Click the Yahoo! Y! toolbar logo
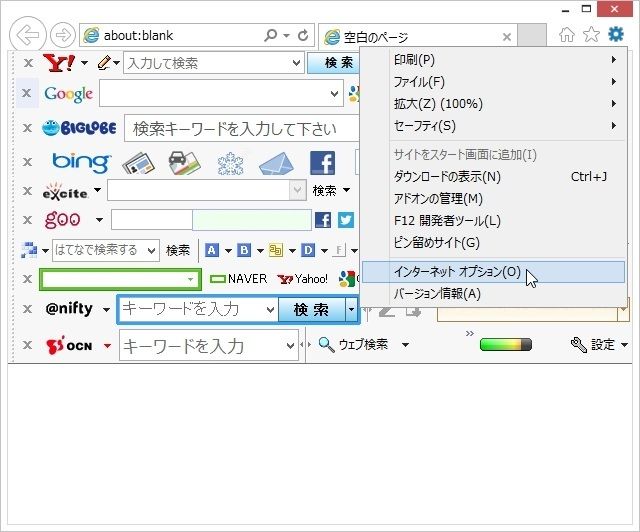640x532 pixels. pos(59,63)
